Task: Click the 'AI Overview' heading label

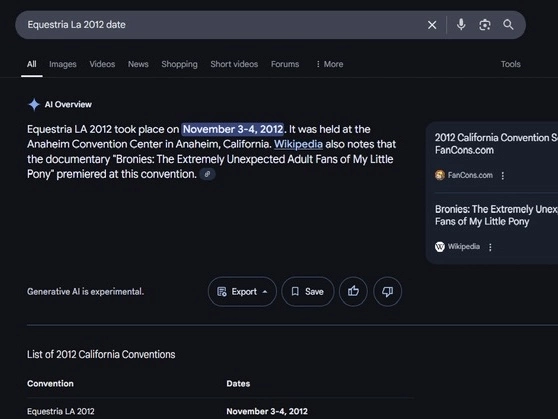Action: point(68,105)
